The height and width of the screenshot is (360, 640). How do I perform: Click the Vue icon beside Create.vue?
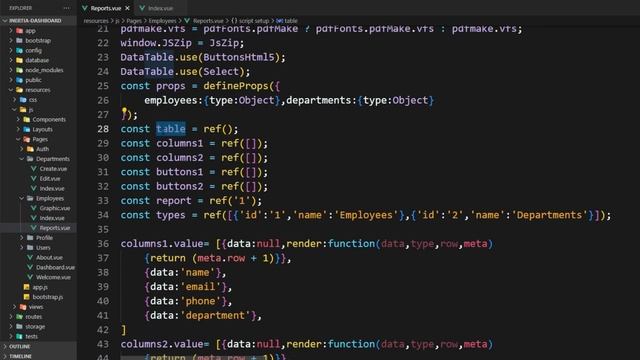coord(34,169)
